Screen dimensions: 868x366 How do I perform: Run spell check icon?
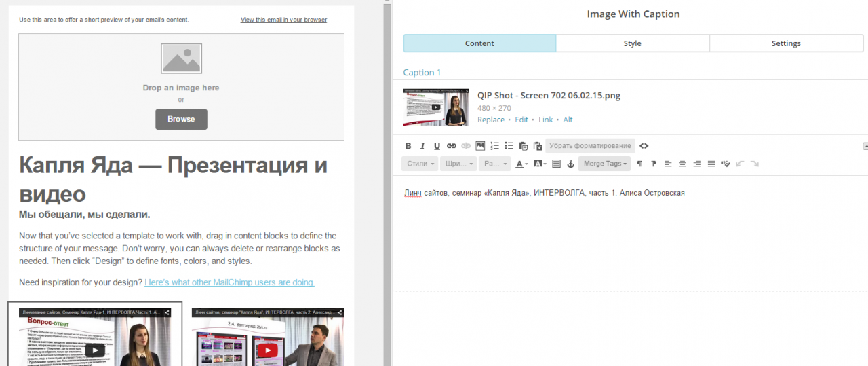coord(726,164)
